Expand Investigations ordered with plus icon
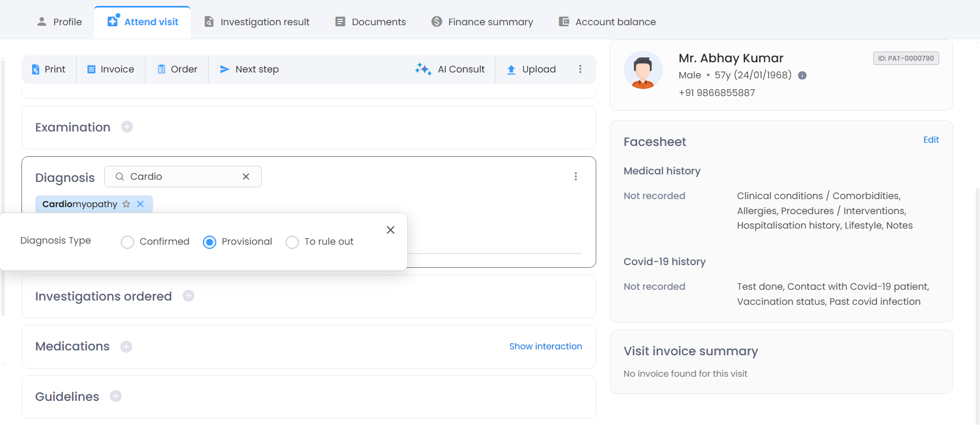Viewport: 980px width, 425px height. point(188,296)
